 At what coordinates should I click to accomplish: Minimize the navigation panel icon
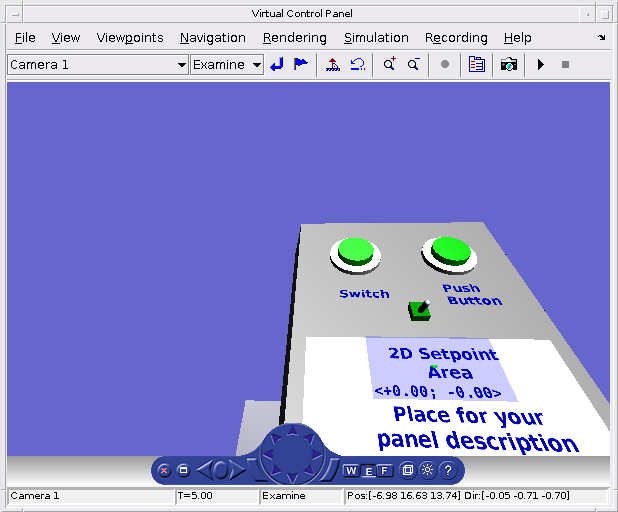click(183, 470)
